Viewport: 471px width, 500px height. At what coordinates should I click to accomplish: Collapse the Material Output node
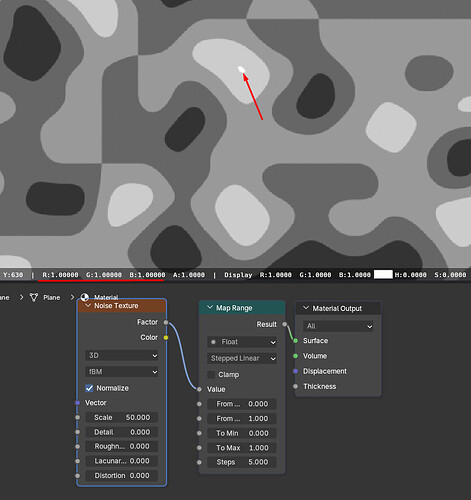pyautogui.click(x=306, y=308)
